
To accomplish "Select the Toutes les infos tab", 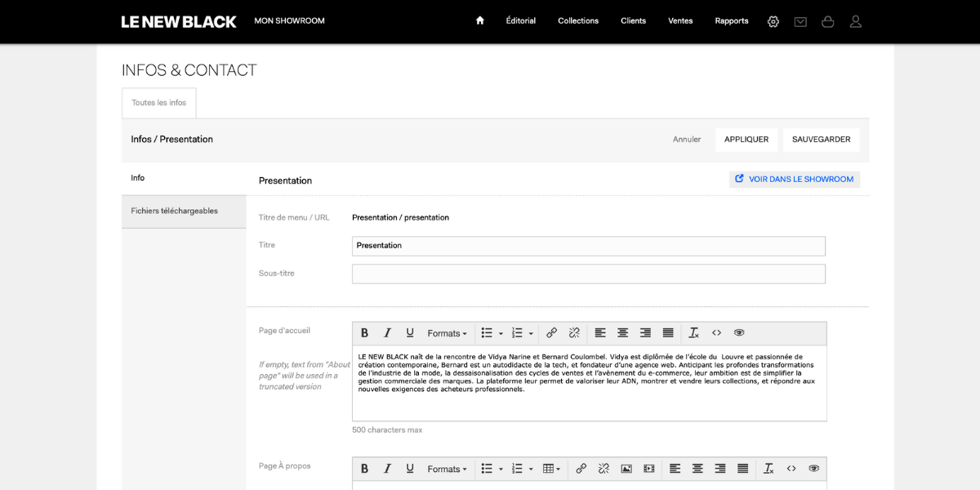I will coord(159,103).
